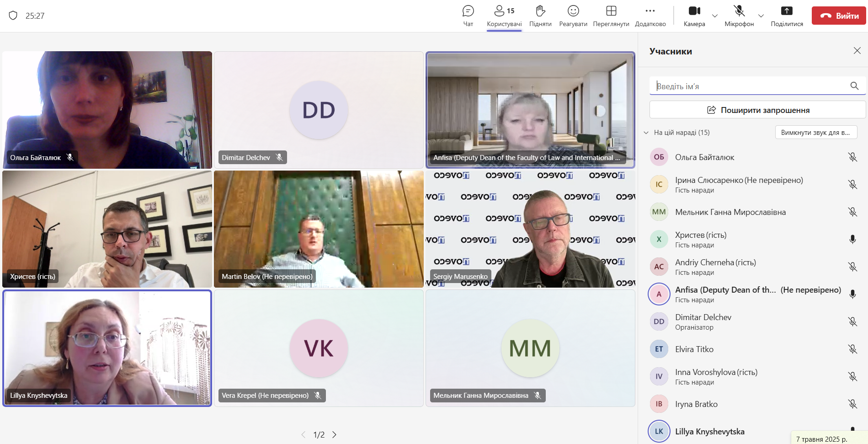Open the Реагувати reactions menu

(x=573, y=16)
